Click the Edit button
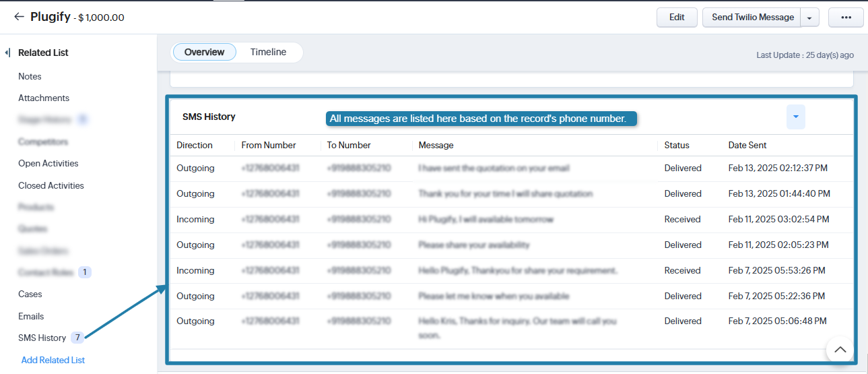Screen dimensions: 868x374 click(676, 18)
